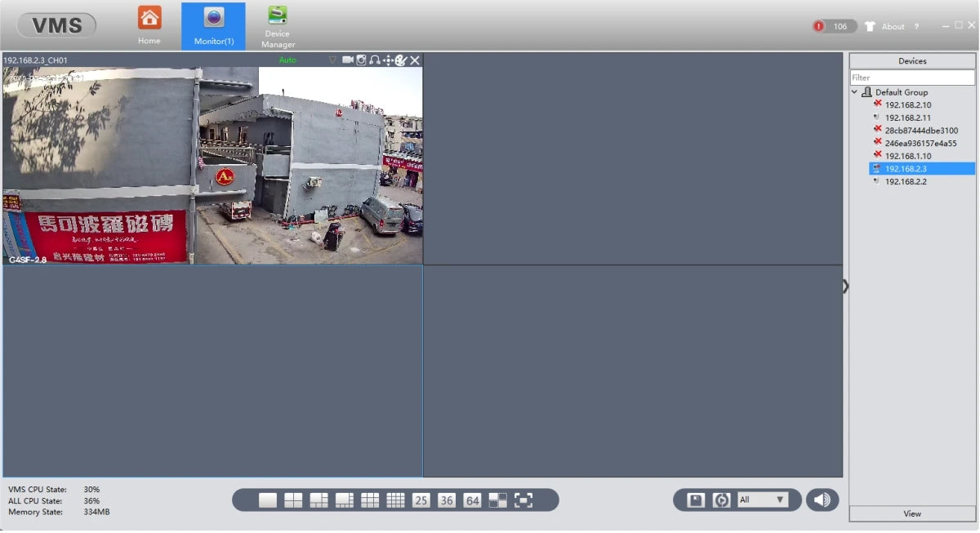Click the device Filter input field
Screen dimensions: 980x533
pyautogui.click(x=912, y=78)
